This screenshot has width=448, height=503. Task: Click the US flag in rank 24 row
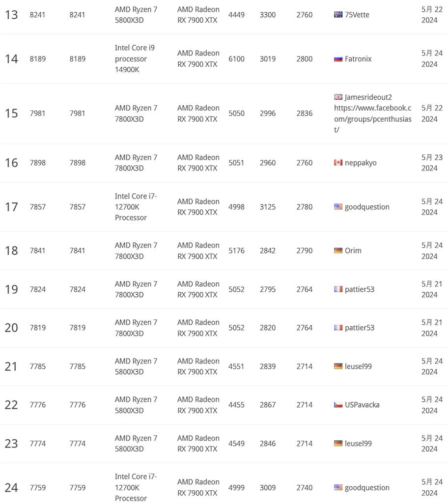click(338, 488)
